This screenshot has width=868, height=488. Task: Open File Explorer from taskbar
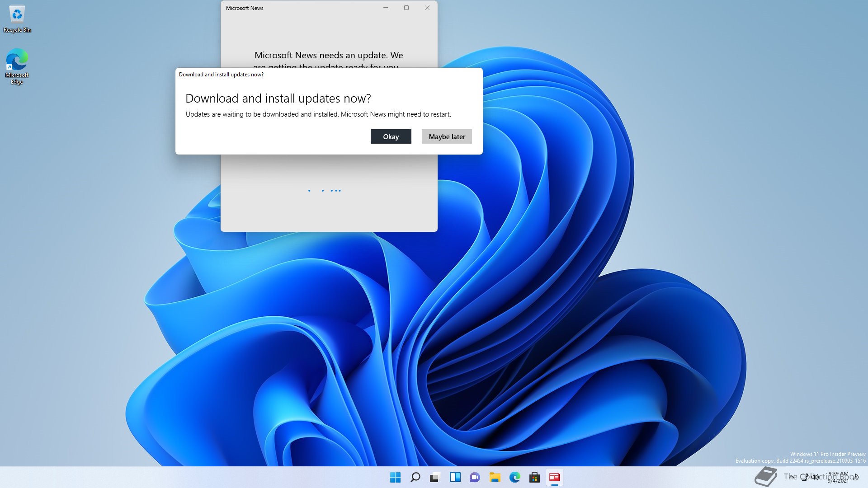(x=495, y=477)
